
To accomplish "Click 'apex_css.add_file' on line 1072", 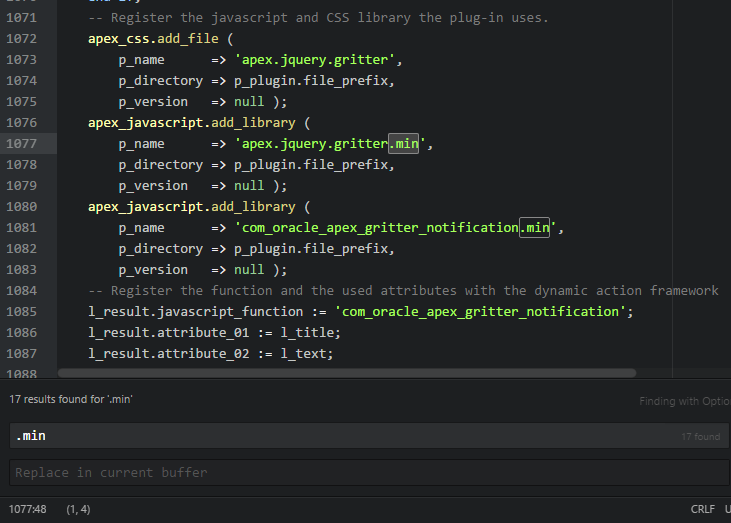I will pos(153,39).
